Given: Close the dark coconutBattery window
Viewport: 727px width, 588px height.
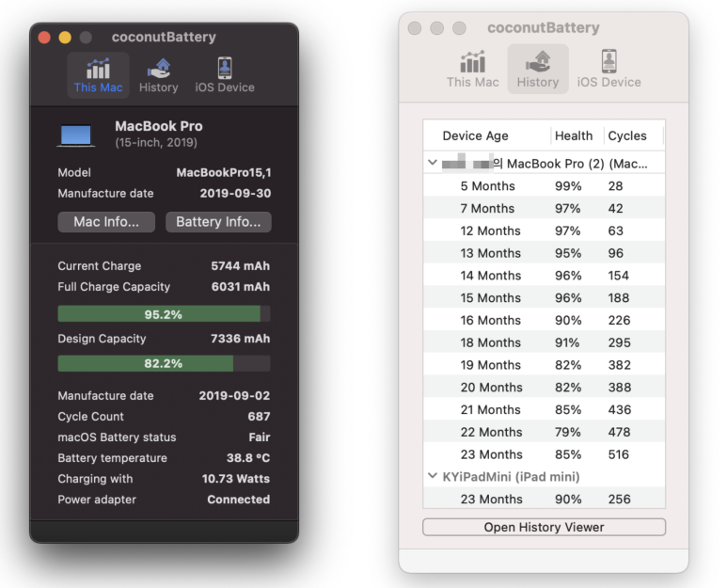Looking at the screenshot, I should [x=44, y=37].
